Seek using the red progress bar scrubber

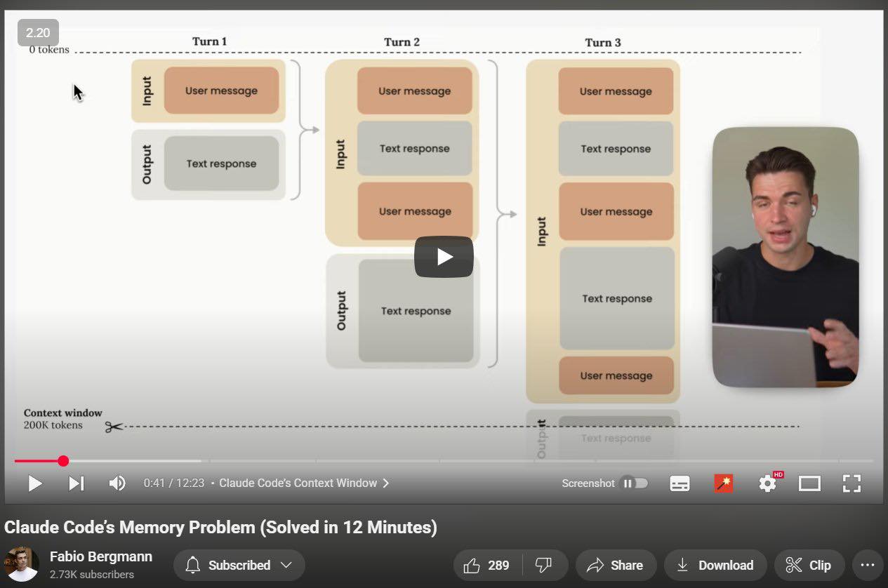[63, 461]
